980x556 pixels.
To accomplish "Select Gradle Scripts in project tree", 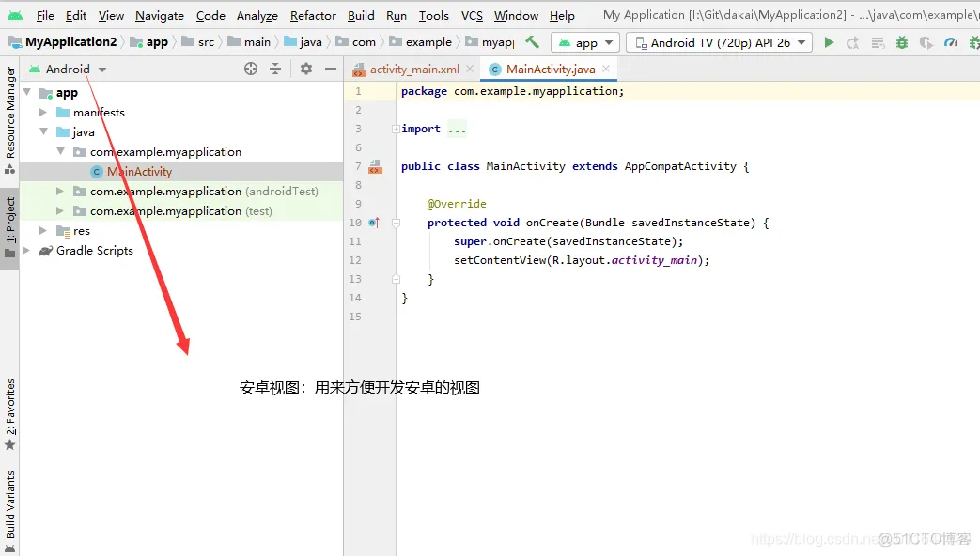I will pyautogui.click(x=86, y=251).
